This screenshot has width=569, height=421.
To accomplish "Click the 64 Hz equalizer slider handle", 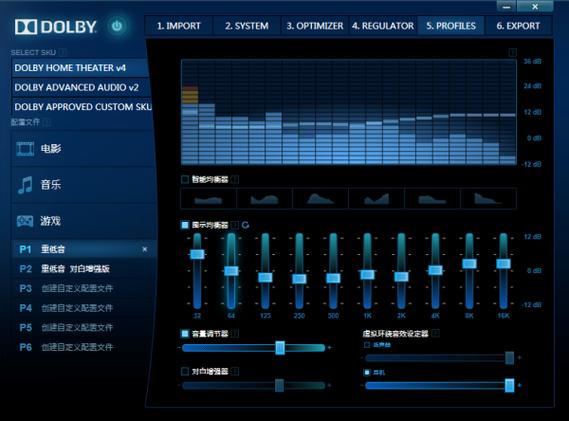I will [231, 271].
